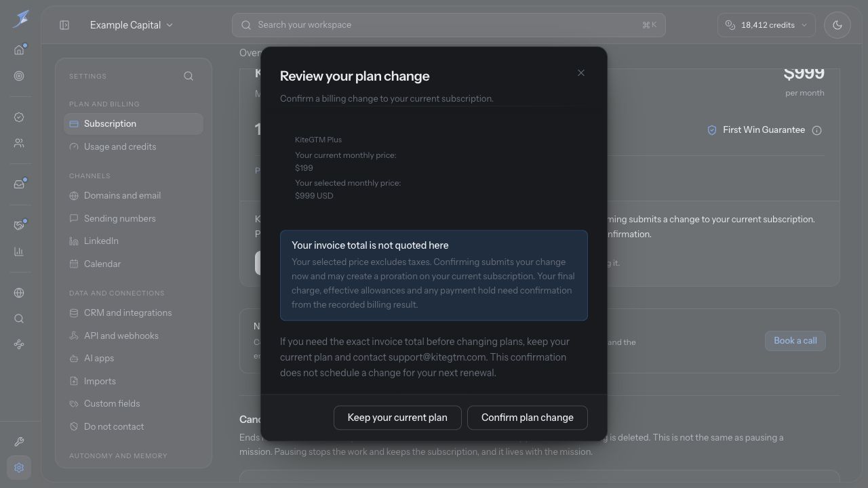
Task: Go to Domains and email settings
Action: click(x=134, y=195)
